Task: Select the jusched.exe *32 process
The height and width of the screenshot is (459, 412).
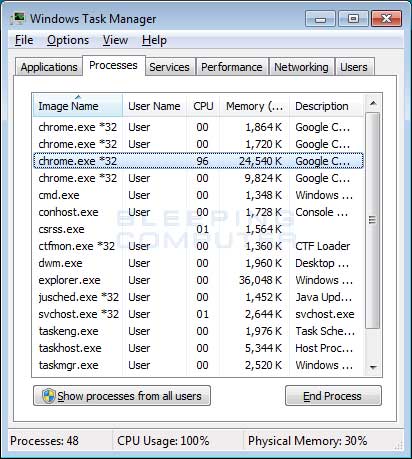Action: [198, 297]
